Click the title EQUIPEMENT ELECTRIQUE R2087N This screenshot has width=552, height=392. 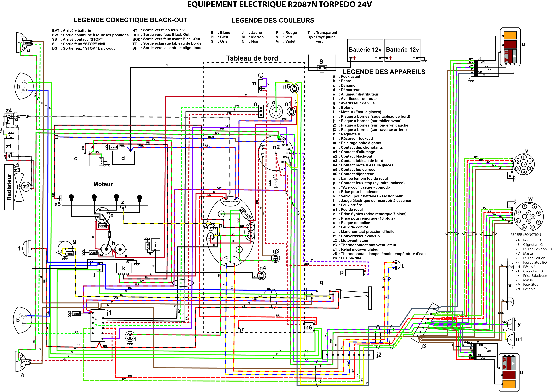coord(279,4)
